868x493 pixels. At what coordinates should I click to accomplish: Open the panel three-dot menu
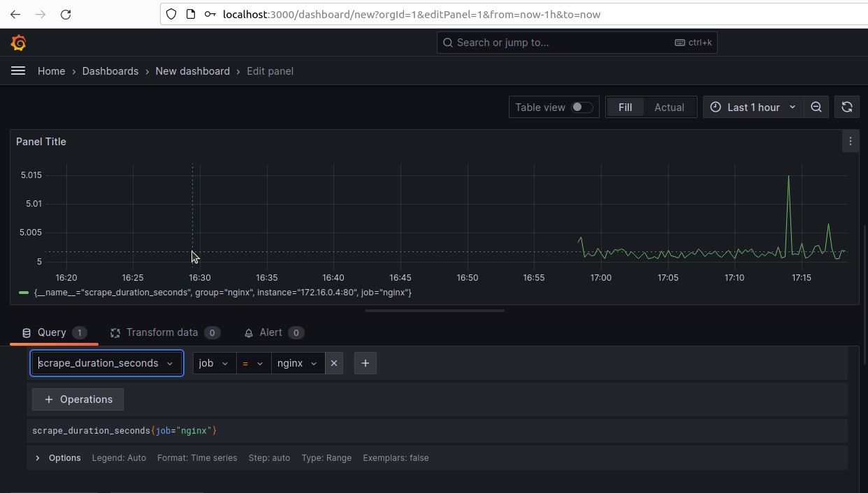[850, 142]
